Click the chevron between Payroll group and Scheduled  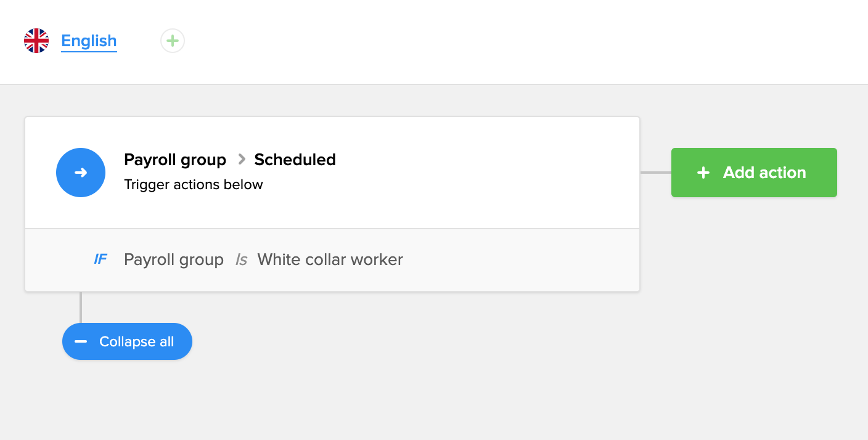click(x=242, y=160)
